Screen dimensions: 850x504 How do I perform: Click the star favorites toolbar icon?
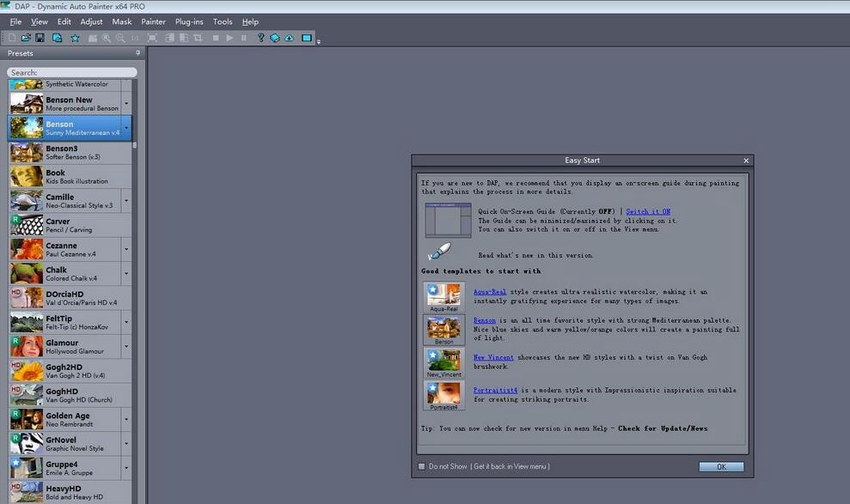click(x=75, y=38)
